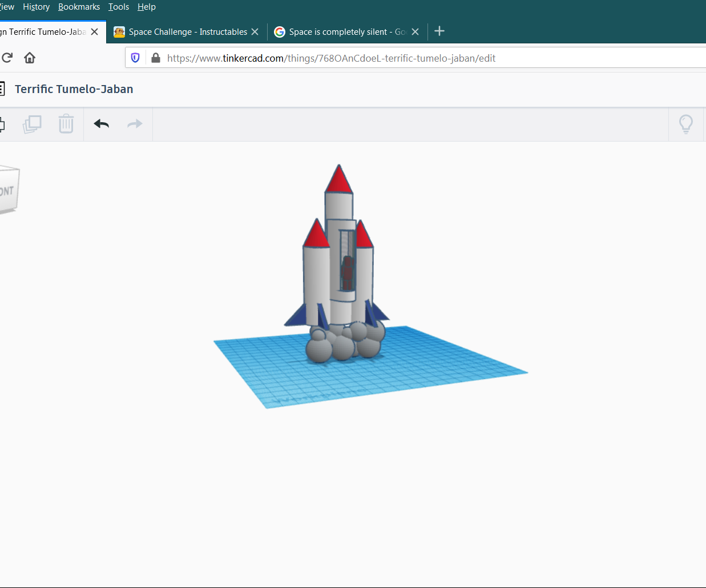Open a new browser tab
This screenshot has height=588, width=706.
(x=439, y=31)
